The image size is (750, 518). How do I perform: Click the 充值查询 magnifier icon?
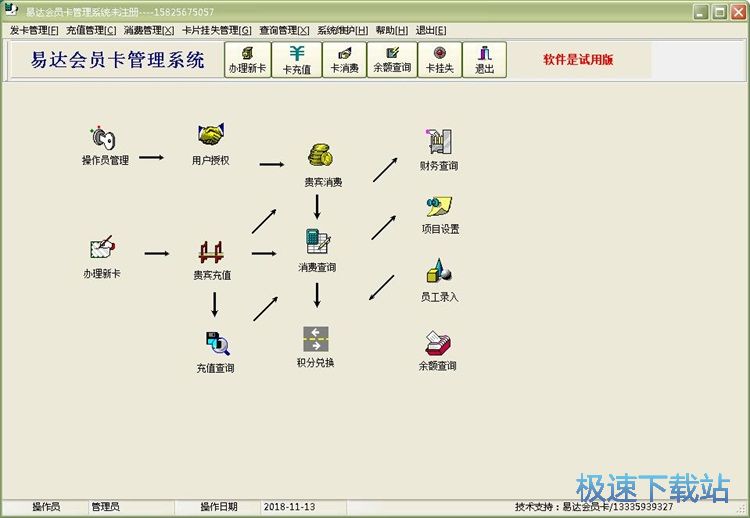[217, 343]
